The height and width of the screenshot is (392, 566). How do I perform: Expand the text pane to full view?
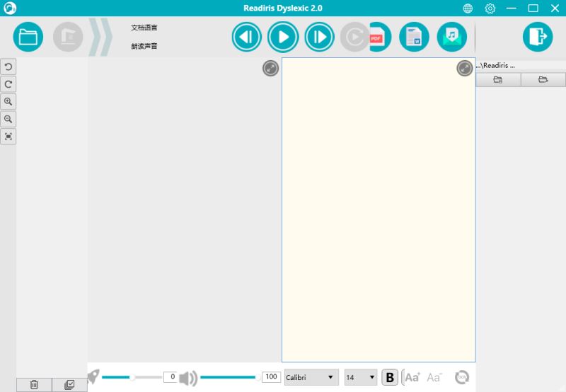pos(465,68)
